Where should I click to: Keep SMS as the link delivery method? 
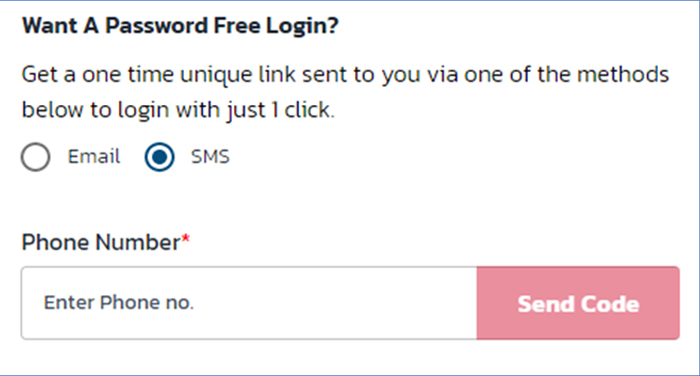pos(159,157)
